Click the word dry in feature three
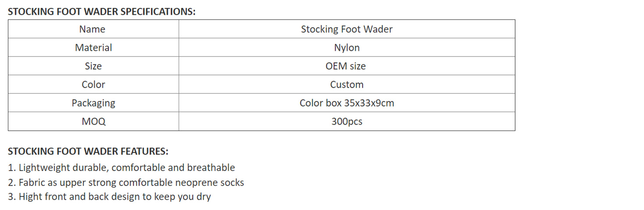 coord(204,197)
